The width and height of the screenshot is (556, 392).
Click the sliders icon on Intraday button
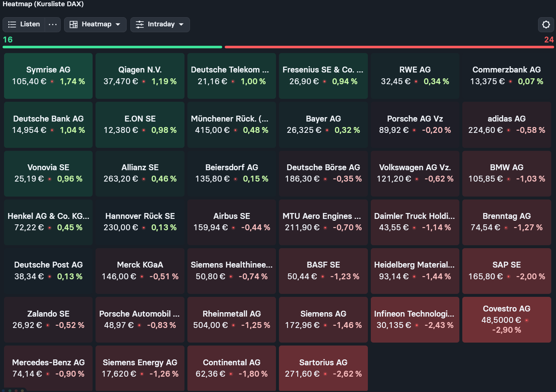point(140,25)
